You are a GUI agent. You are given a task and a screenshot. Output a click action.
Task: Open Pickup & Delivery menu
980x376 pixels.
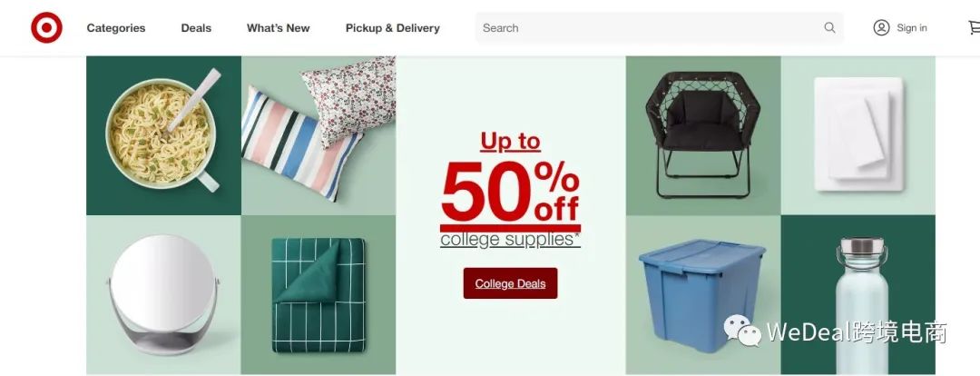pos(393,28)
